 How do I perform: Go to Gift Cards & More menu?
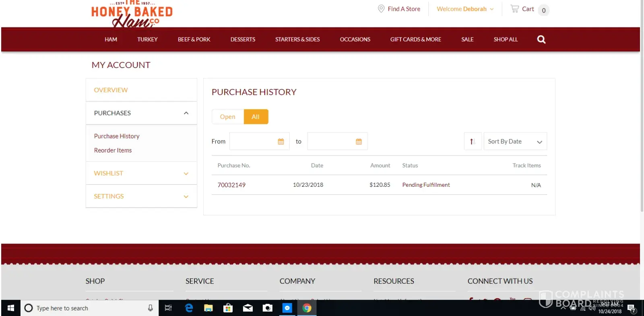(x=415, y=39)
